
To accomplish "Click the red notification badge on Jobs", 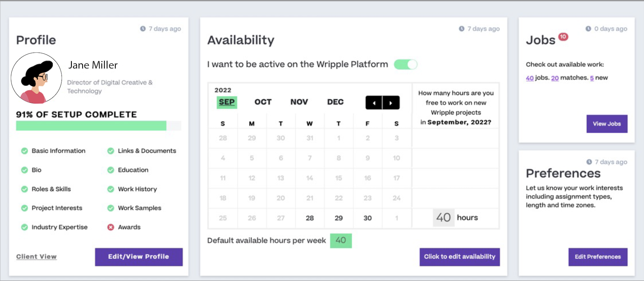I will 563,37.
